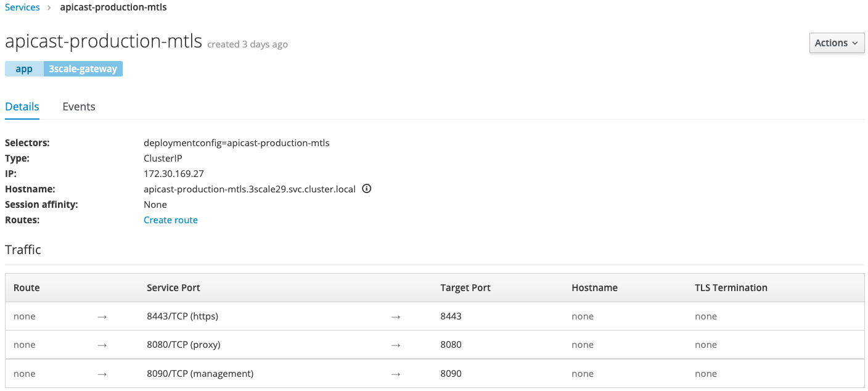The width and height of the screenshot is (868, 391).
Task: Click the breadcrumb chevron separator after Services
Action: tap(49, 8)
